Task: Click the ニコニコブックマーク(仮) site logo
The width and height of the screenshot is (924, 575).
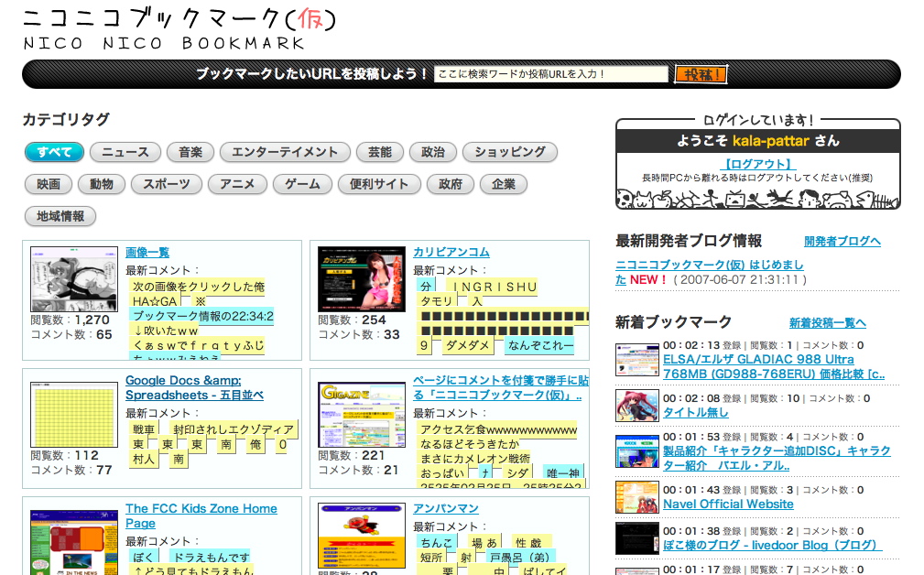Action: 179,27
